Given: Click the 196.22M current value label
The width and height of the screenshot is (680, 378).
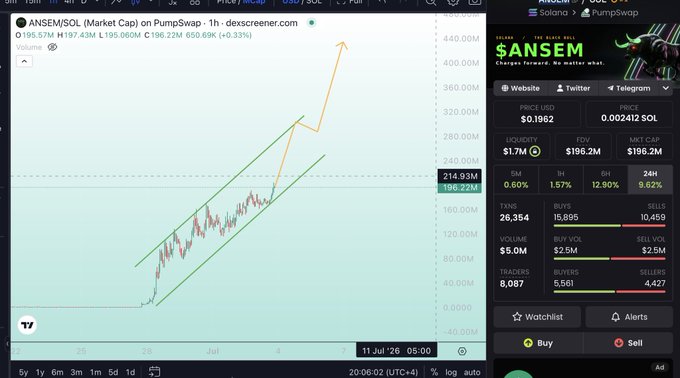Looking at the screenshot, I should pos(460,188).
